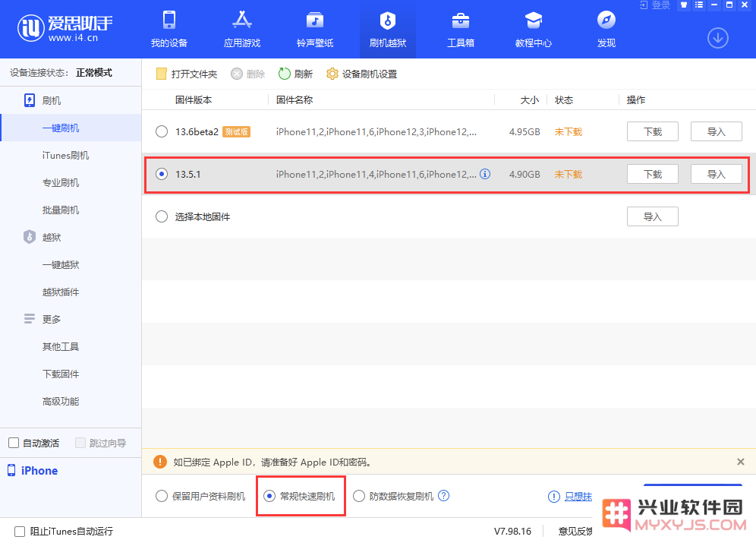This screenshot has height=543, width=756.
Task: Click the 测试版 beta tag
Action: pos(236,131)
